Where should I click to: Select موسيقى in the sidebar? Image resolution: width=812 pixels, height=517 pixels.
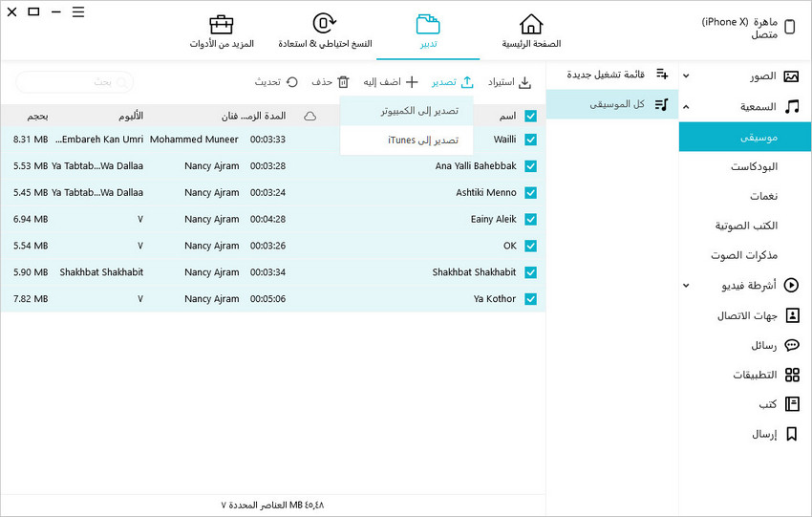point(745,137)
